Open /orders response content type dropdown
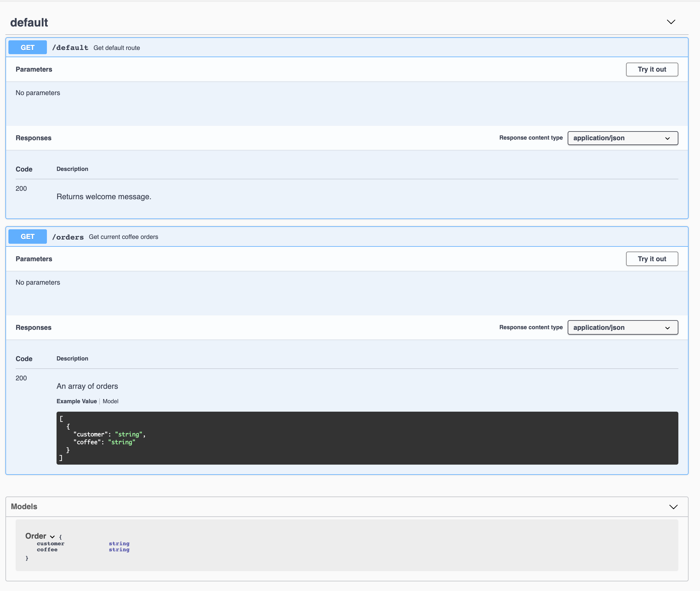Screen dimensions: 700x591 click(x=622, y=327)
